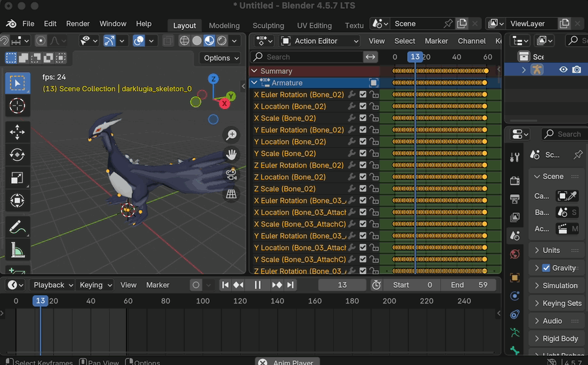Toggle lock on Z Scale (Bone_02) channel
588x365 pixels.
(374, 188)
